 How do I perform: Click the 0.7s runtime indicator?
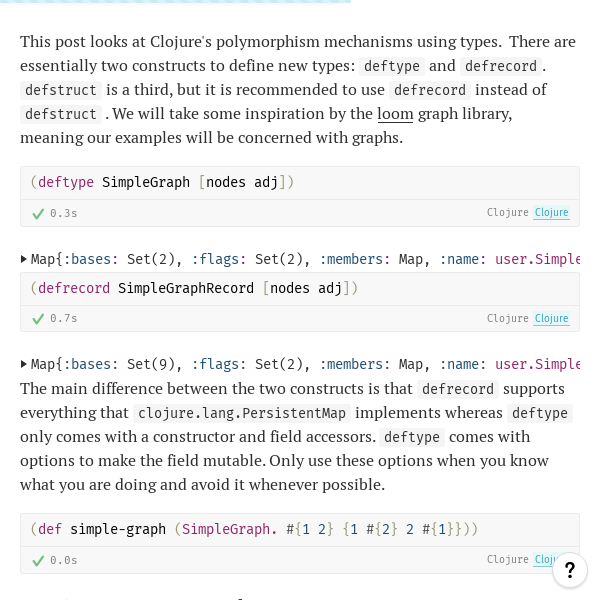click(x=64, y=318)
